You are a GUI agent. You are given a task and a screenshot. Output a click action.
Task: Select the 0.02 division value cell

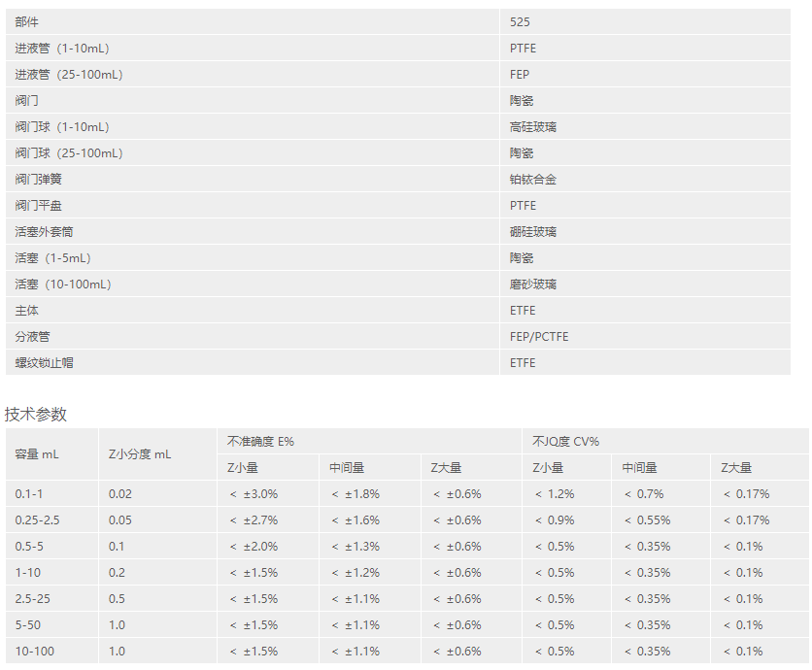pos(120,493)
